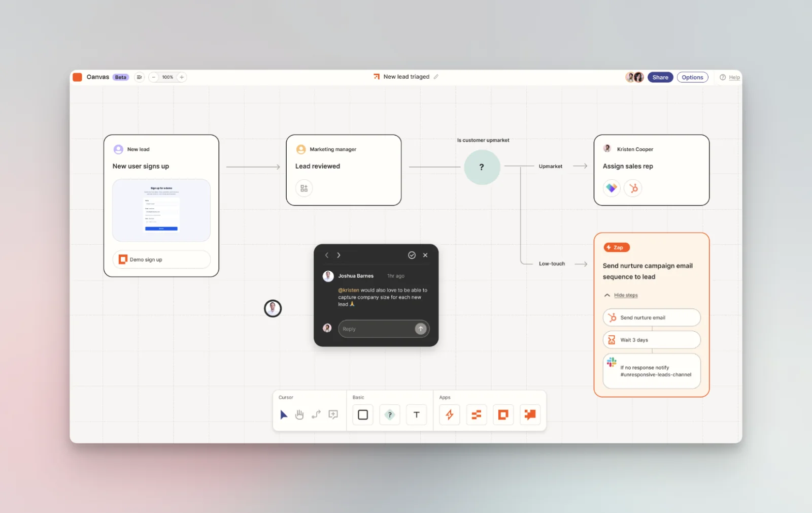The height and width of the screenshot is (513, 812).
Task: Open collaborator avatars in the top bar
Action: click(x=634, y=77)
